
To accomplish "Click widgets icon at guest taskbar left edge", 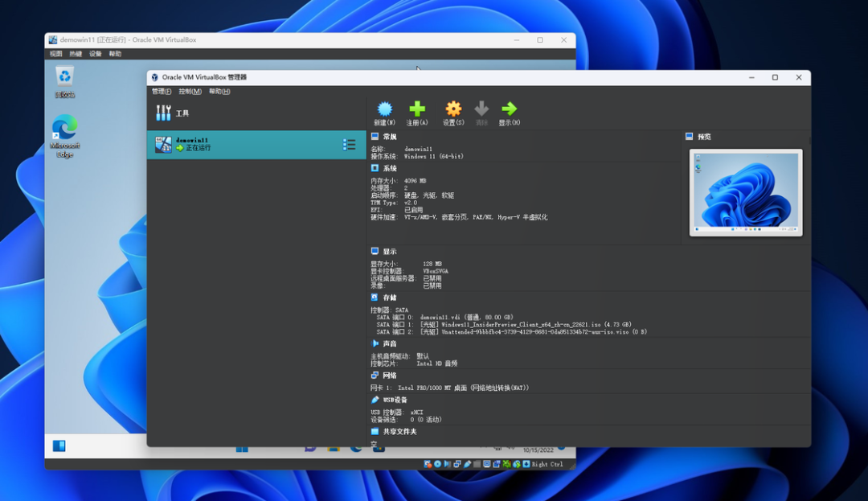I will (59, 446).
